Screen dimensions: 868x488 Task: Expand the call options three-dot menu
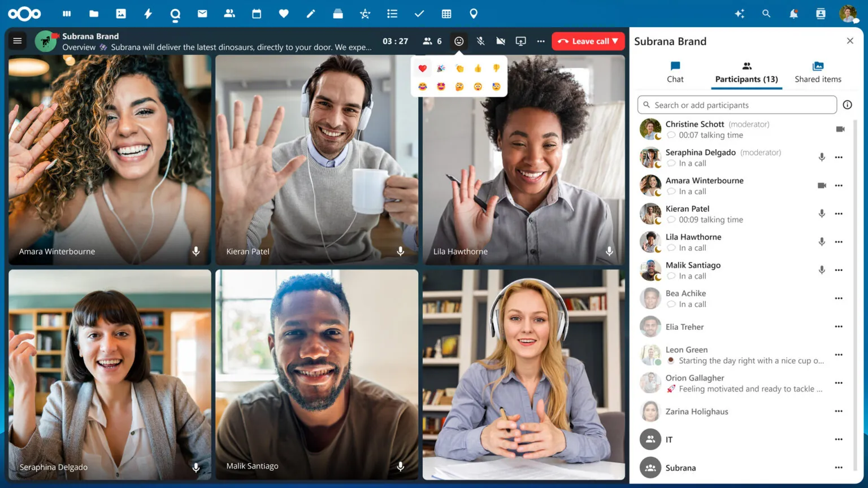point(541,41)
